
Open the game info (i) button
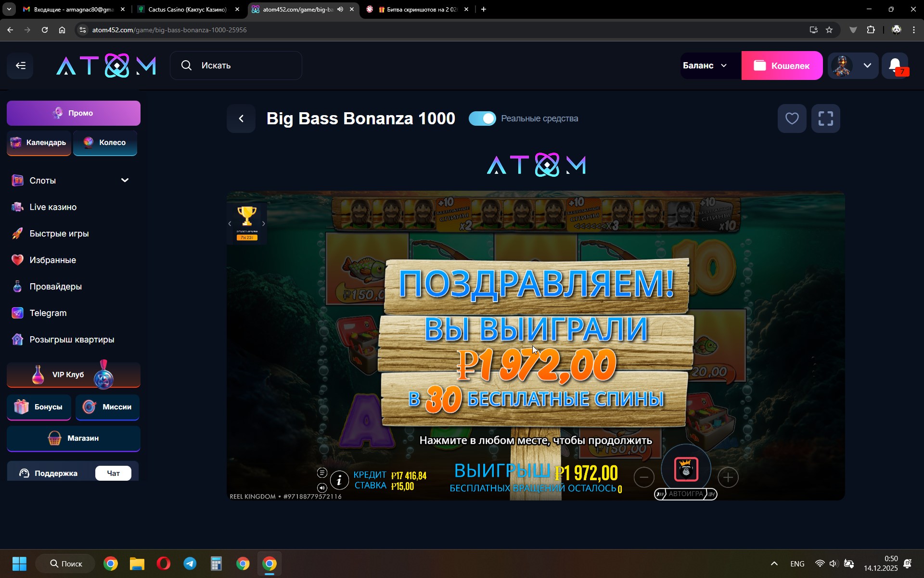[x=339, y=480]
